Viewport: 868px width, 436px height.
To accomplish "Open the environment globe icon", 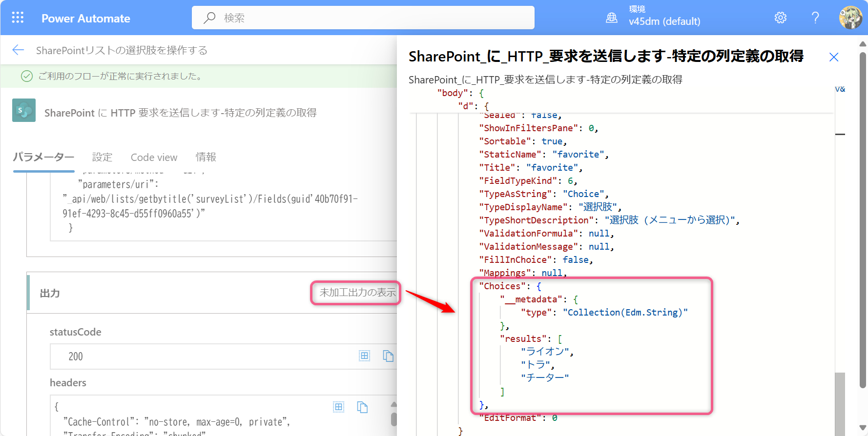I will [612, 18].
